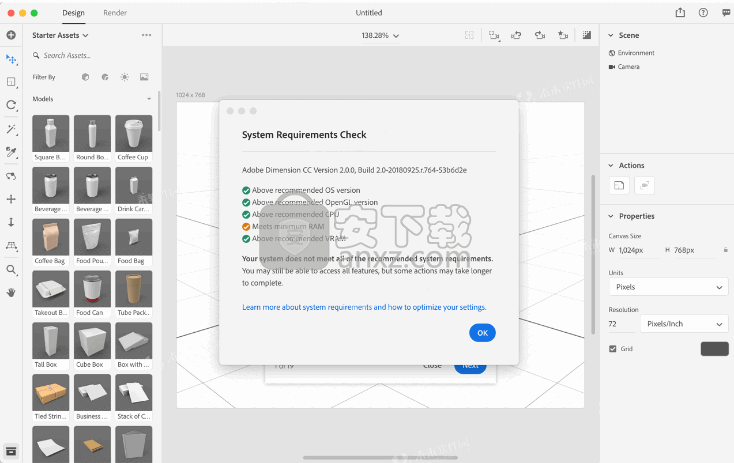Viewport: 734px width, 463px height.
Task: Click the Frame All toolbar icon
Action: pyautogui.click(x=469, y=35)
